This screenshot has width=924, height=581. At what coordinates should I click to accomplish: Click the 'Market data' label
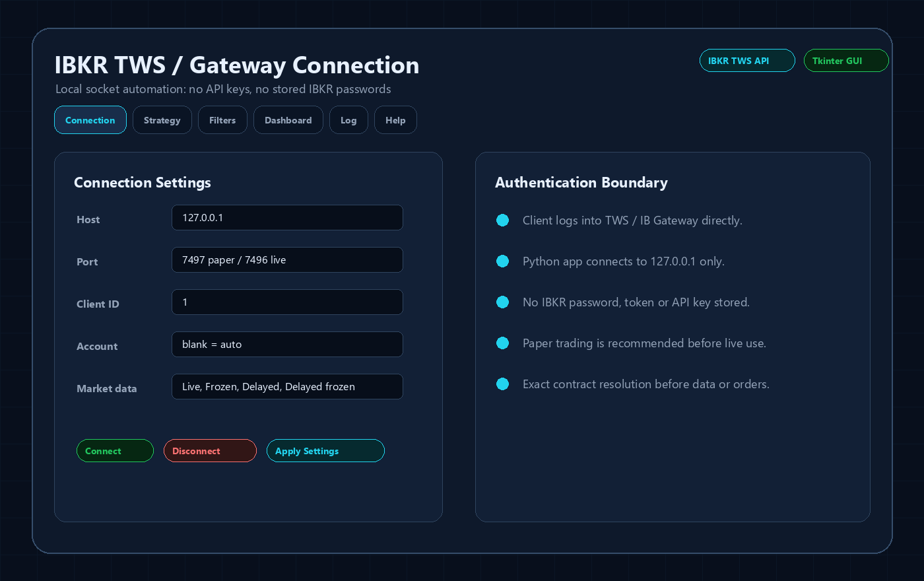107,389
